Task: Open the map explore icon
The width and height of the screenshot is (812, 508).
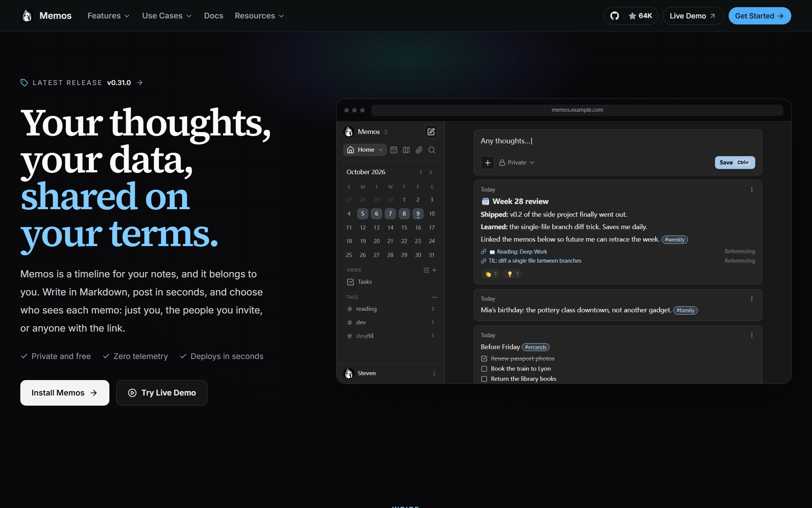Action: [x=406, y=150]
